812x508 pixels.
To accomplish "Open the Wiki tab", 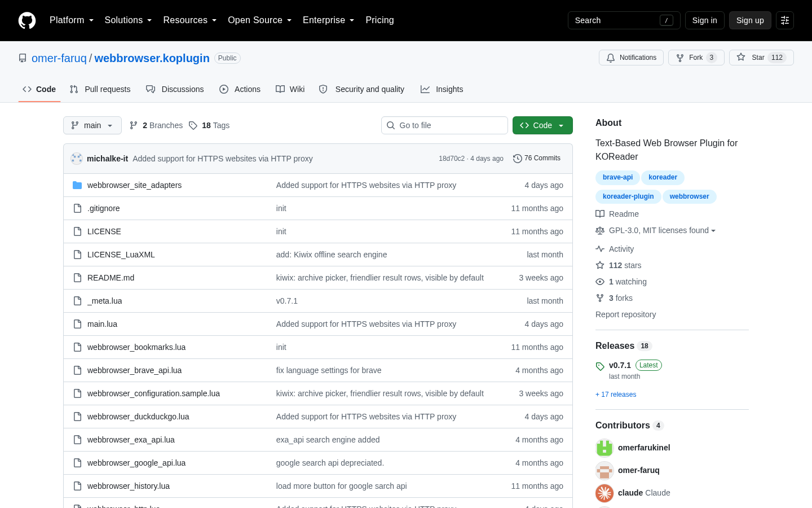I will 290,89.
